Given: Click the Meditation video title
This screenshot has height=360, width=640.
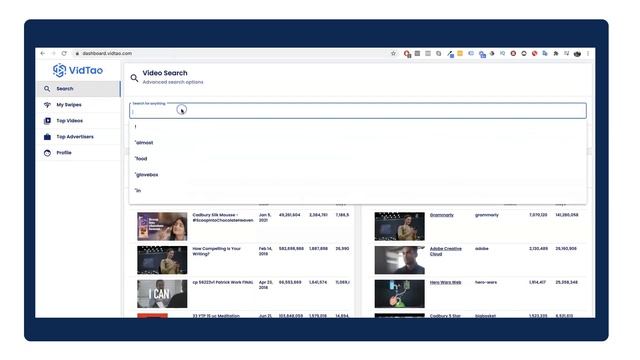Looking at the screenshot, I should point(216,316).
